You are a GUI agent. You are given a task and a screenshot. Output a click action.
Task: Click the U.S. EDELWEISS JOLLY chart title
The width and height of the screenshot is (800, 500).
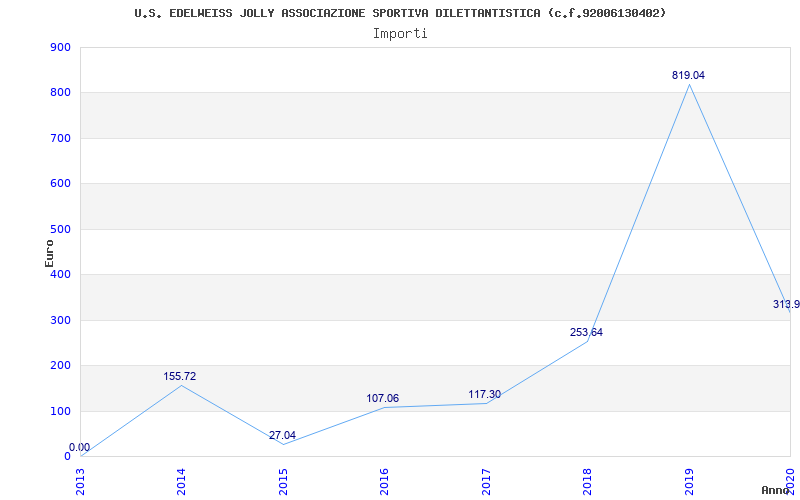[400, 13]
